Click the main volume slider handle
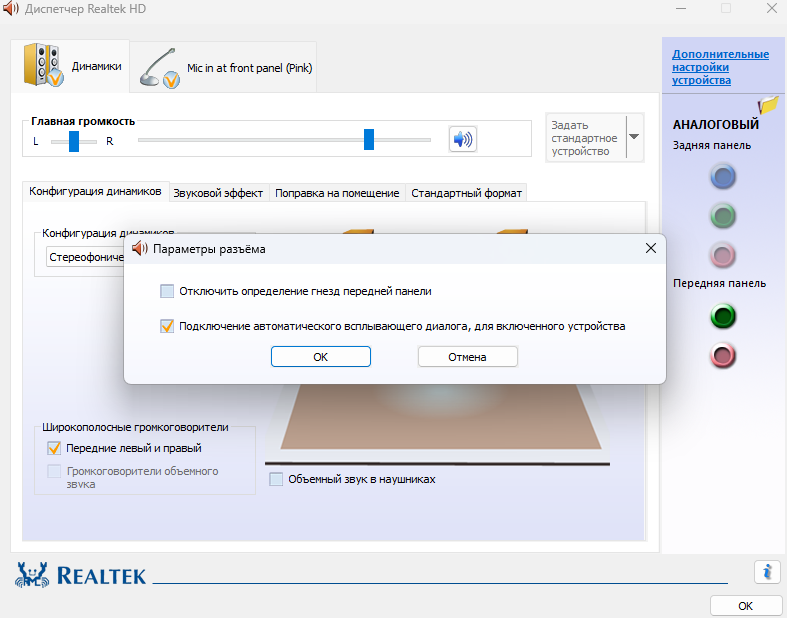 [369, 139]
